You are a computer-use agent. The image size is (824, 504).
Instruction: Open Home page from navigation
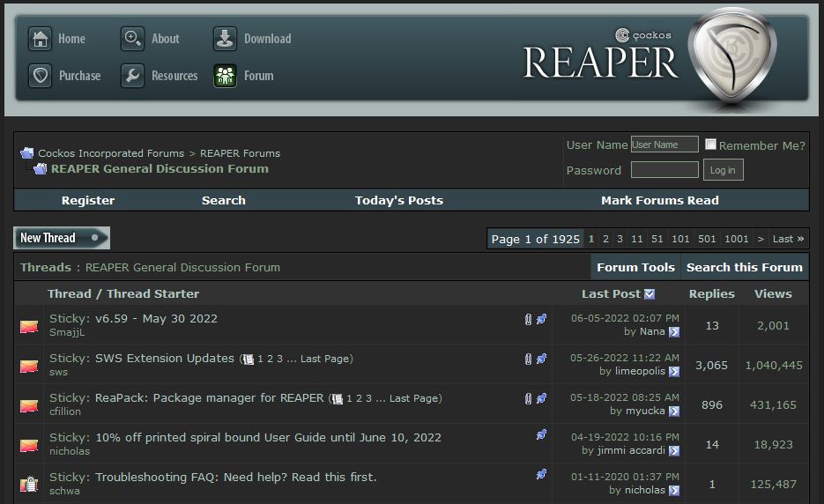click(x=71, y=39)
